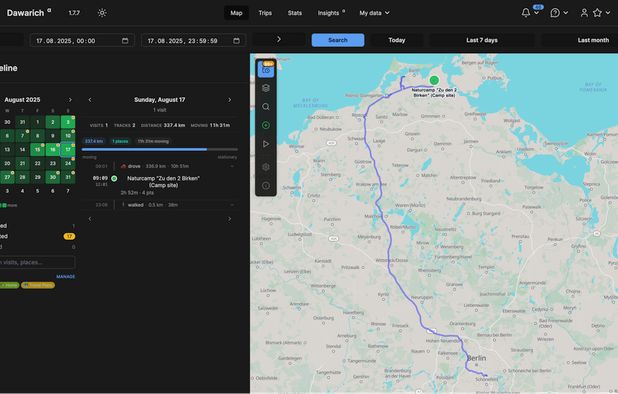Open the Stats tab

tap(294, 13)
